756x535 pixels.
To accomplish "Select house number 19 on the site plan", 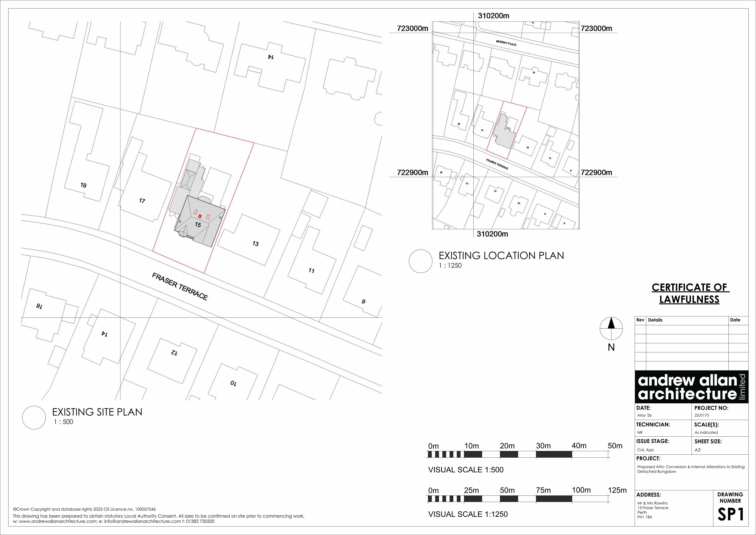I will point(84,185).
